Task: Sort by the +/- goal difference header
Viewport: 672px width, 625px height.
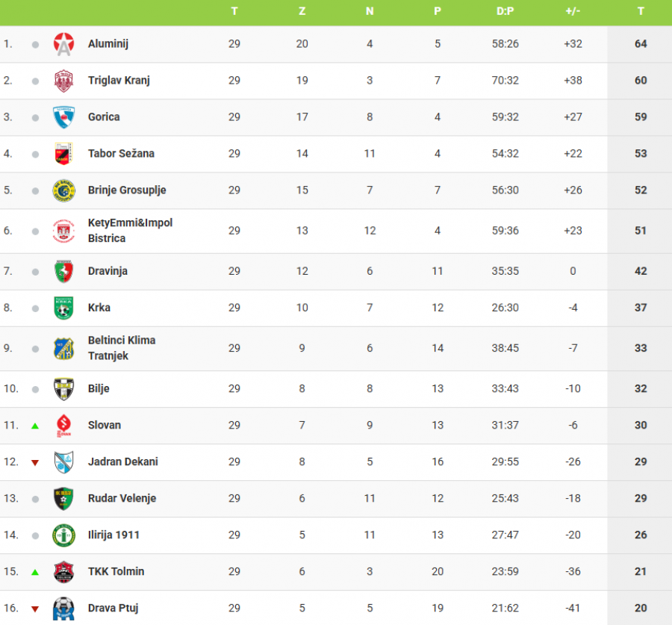Action: click(573, 11)
